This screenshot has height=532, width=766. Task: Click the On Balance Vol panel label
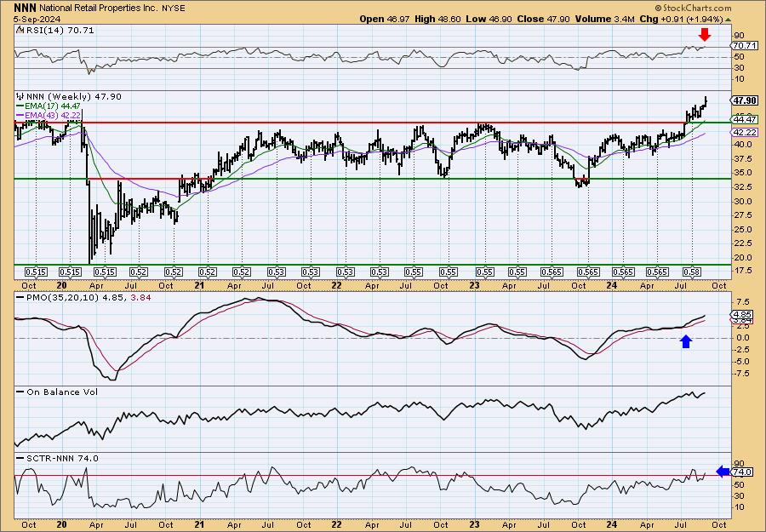click(61, 392)
